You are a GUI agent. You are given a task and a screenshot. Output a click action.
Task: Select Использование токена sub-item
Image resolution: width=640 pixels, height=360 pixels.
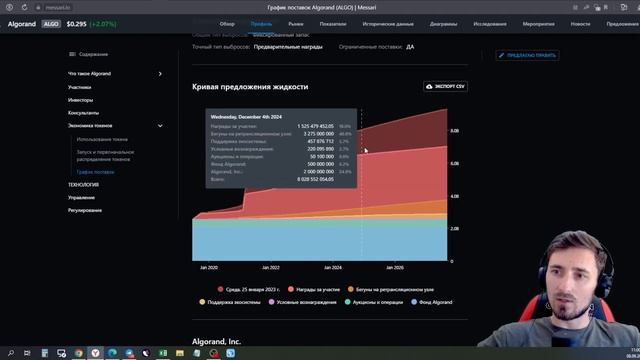point(102,139)
